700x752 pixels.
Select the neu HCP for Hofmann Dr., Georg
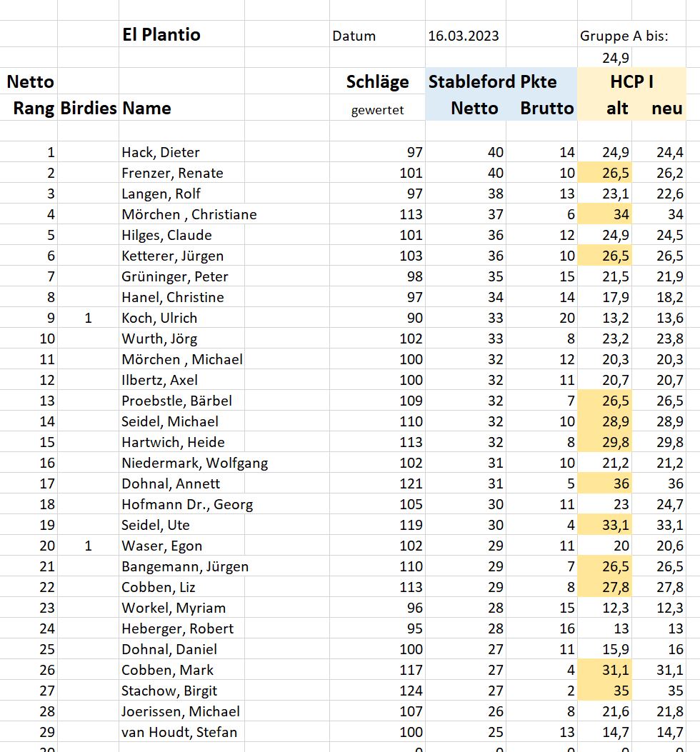[659, 504]
